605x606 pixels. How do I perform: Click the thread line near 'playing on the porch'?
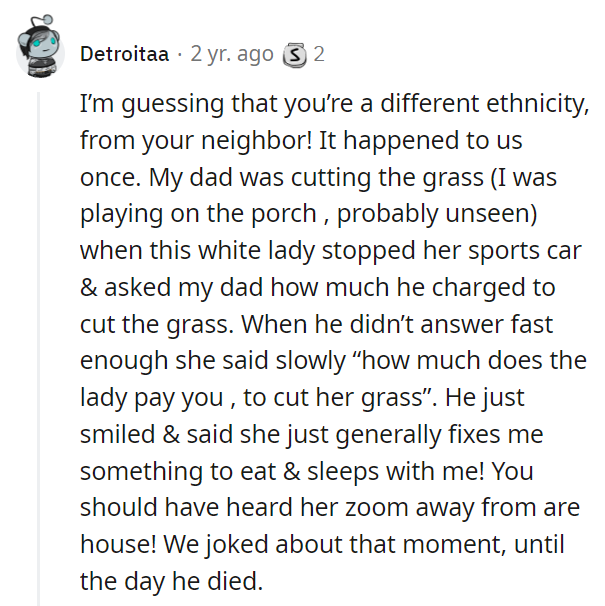tap(38, 213)
